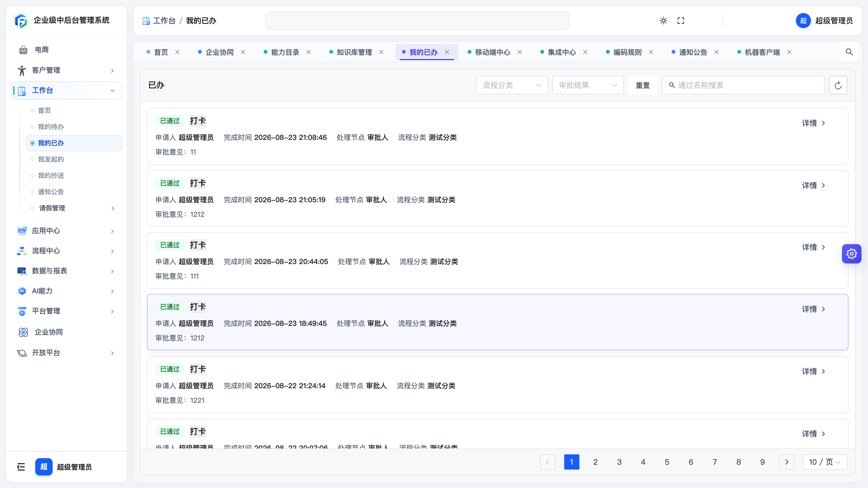The image size is (868, 488).
Task: Open 详情 for the 18:49:45 record
Action: (813, 309)
